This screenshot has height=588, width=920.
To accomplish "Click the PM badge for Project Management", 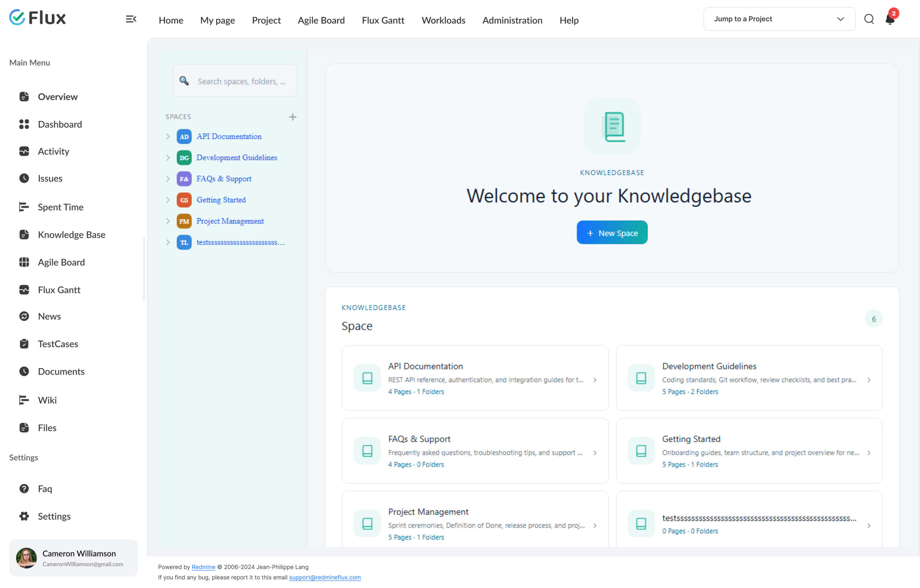I will coord(184,221).
